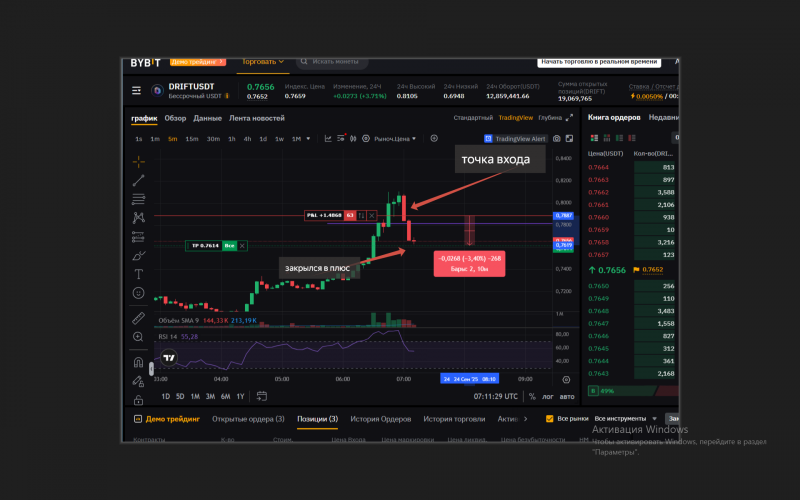Image resolution: width=800 pixels, height=500 pixels.
Task: Click the order book ask price 0.7664
Action: pos(598,167)
